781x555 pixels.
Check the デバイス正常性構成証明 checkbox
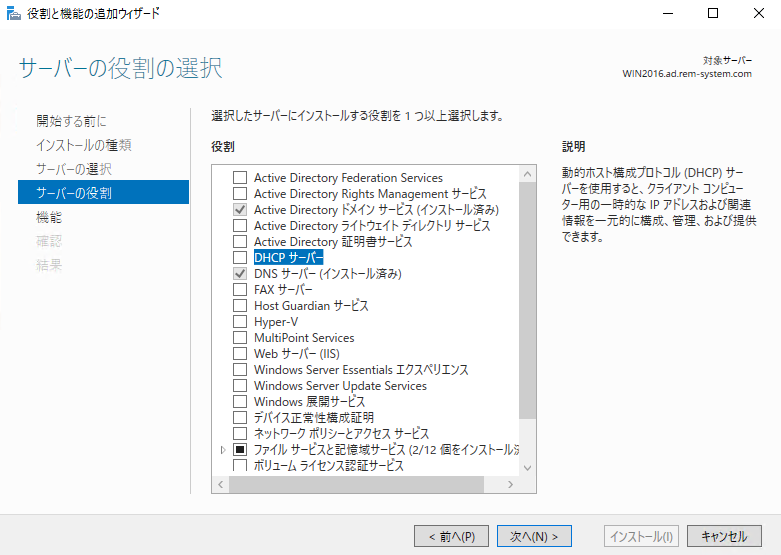tap(240, 417)
